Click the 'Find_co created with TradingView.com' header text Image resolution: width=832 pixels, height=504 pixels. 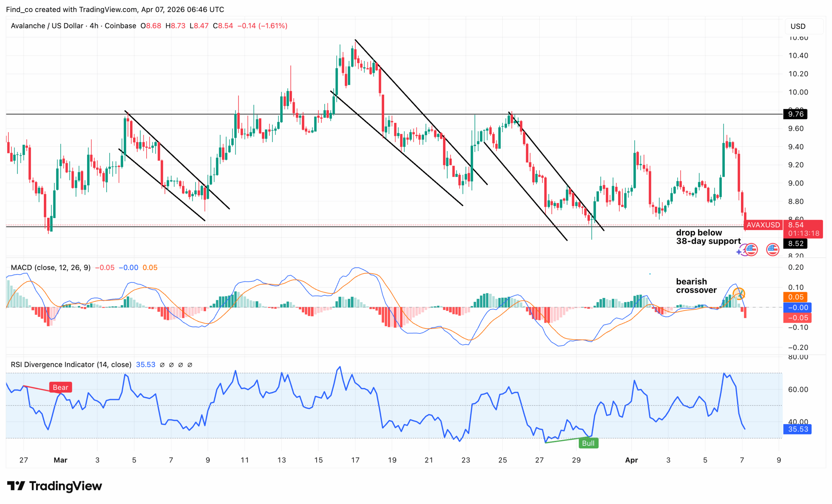coord(72,9)
